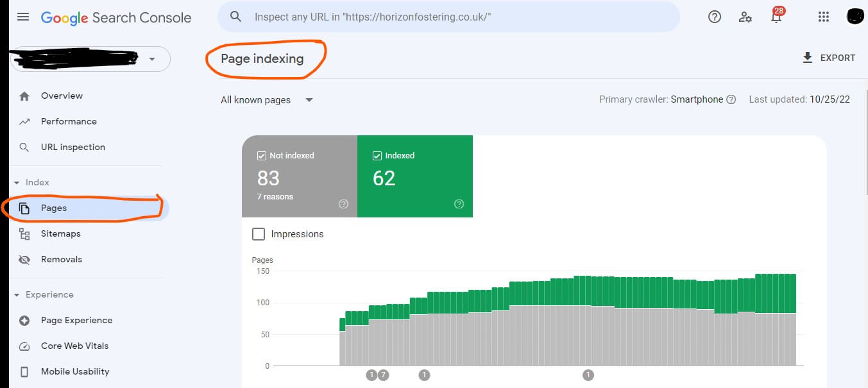Click the Core Web Vitals gauge icon
This screenshot has height=388, width=868.
click(24, 346)
